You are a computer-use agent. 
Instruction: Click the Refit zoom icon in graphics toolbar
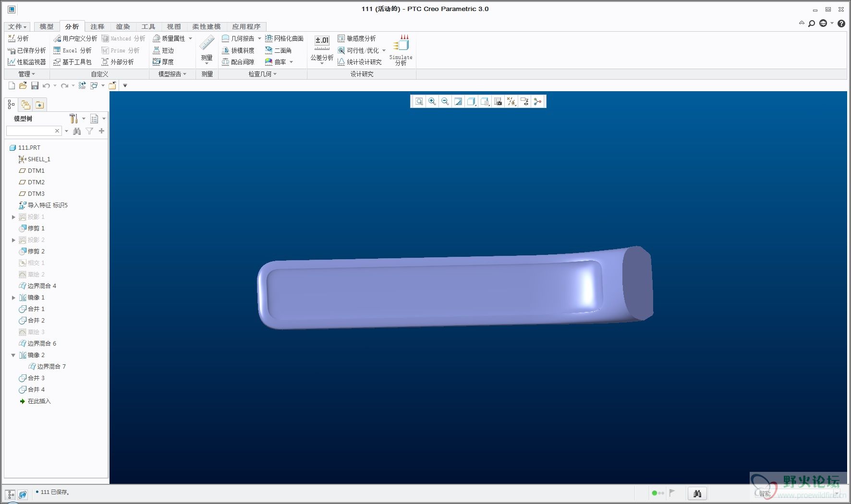419,101
